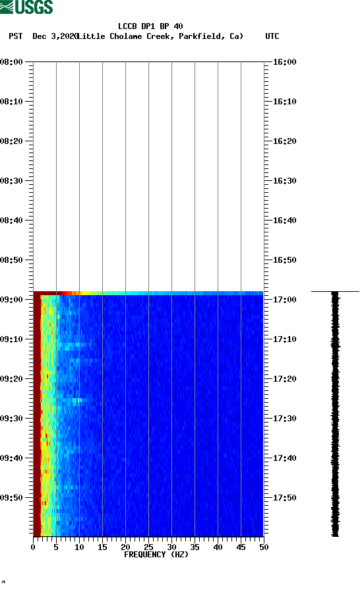This screenshot has height=589, width=364.
Task: Click the '16:40' UTC time label
Action: [285, 221]
